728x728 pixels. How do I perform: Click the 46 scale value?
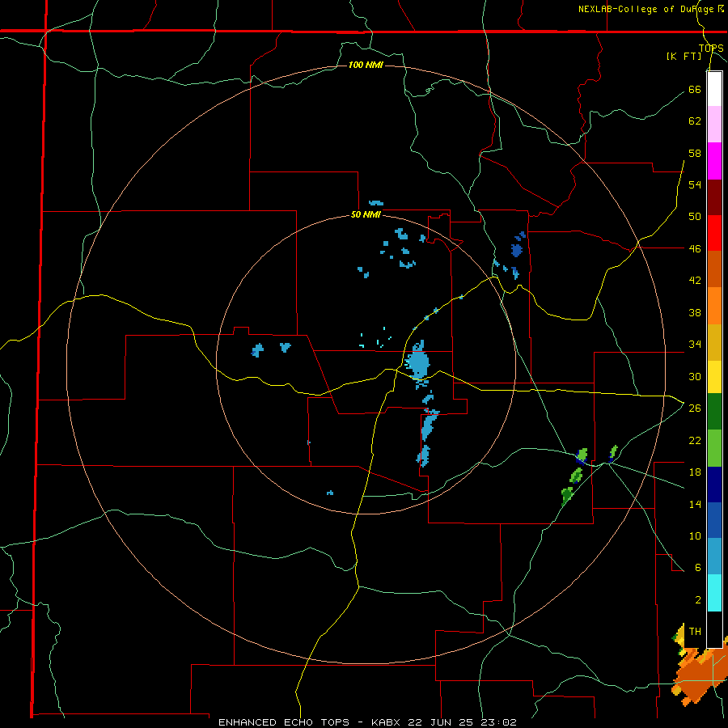695,249
